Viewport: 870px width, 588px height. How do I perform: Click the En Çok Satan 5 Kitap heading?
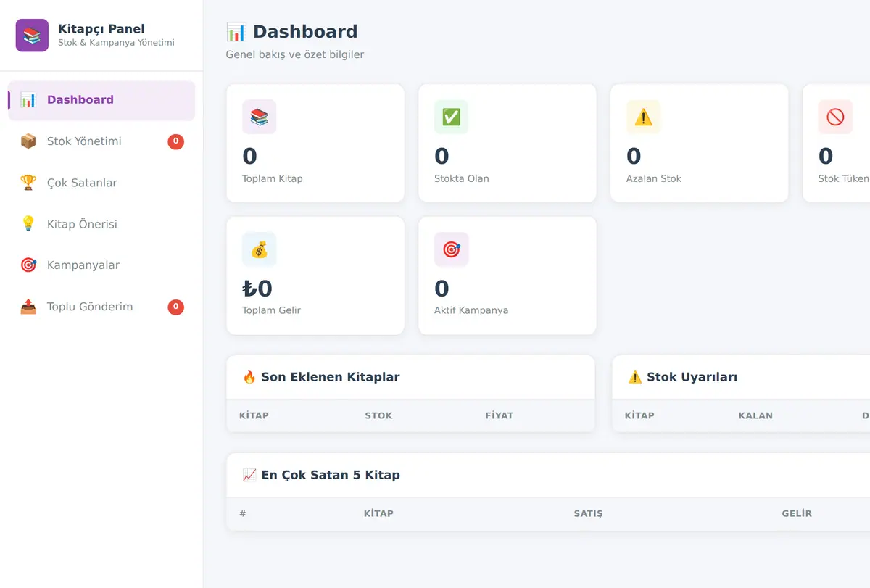[331, 475]
